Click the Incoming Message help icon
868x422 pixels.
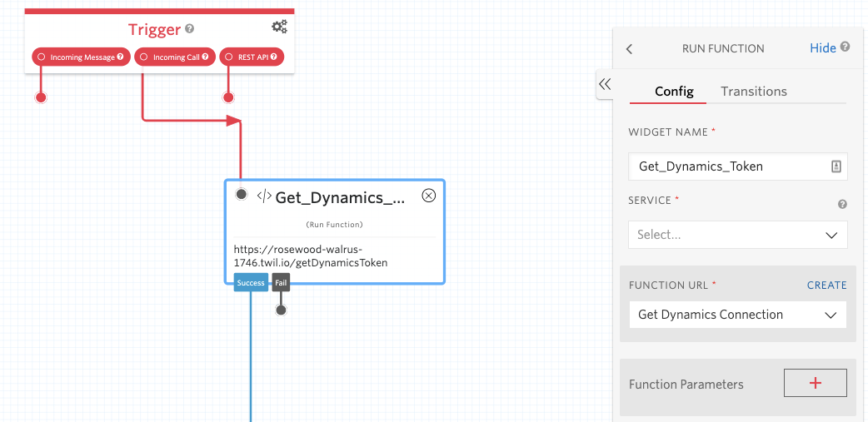coord(120,57)
